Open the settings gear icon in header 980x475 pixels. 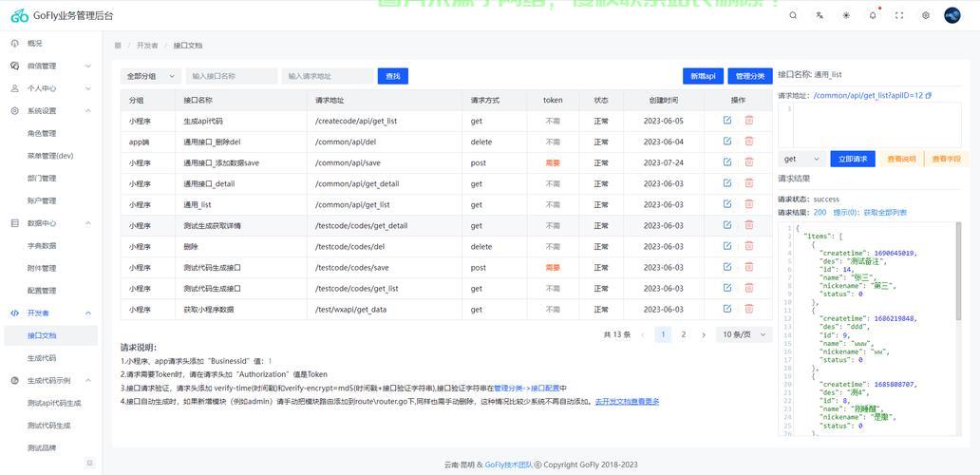coord(926,15)
